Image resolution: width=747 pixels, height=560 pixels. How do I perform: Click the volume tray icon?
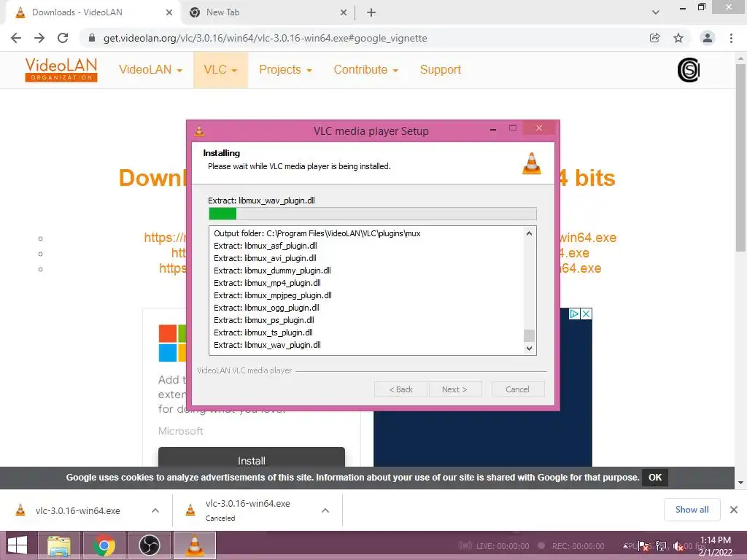pos(678,545)
